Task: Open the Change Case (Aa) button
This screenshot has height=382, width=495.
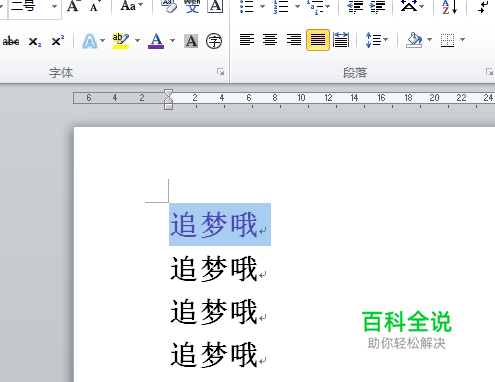Action: coord(128,6)
